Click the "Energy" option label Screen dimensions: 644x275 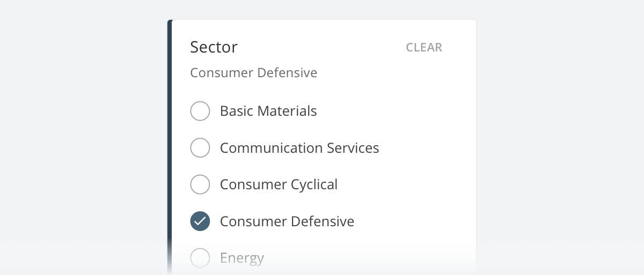[x=242, y=258]
